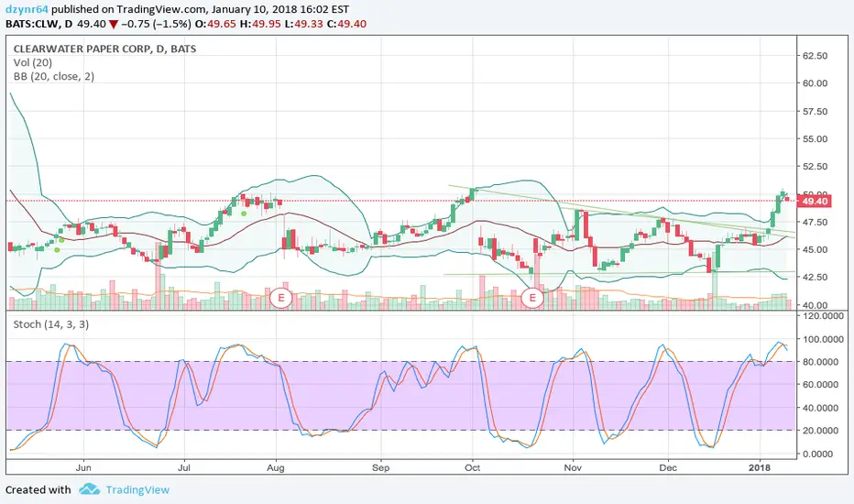This screenshot has width=854, height=504.
Task: Click the Created with caption text
Action: pyautogui.click(x=38, y=490)
